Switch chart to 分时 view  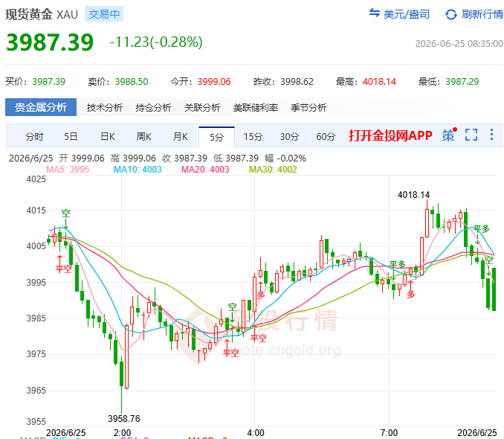point(34,137)
